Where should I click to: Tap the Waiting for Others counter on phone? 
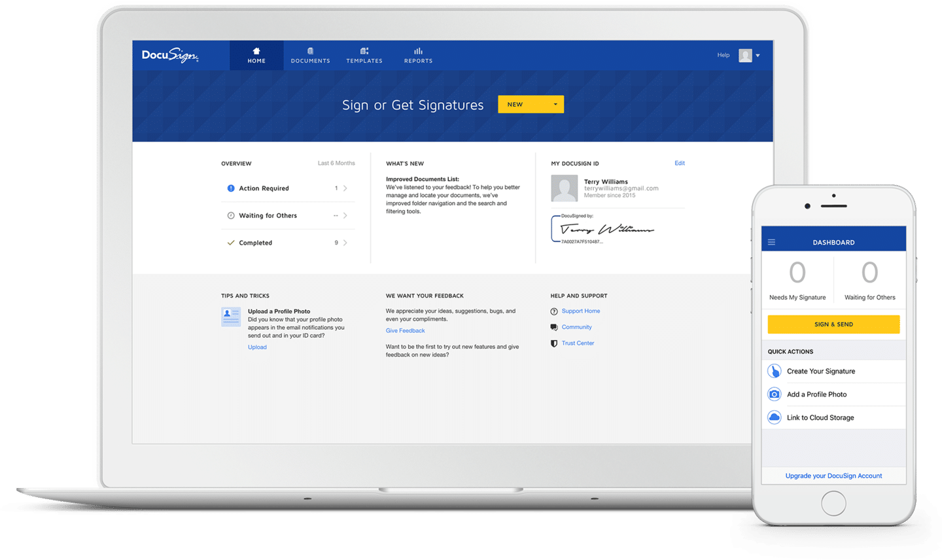click(x=870, y=279)
